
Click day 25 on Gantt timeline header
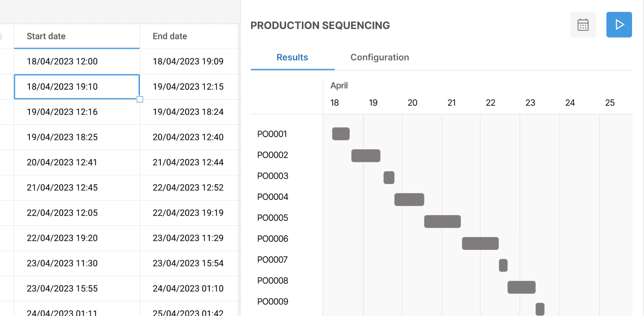pyautogui.click(x=610, y=103)
